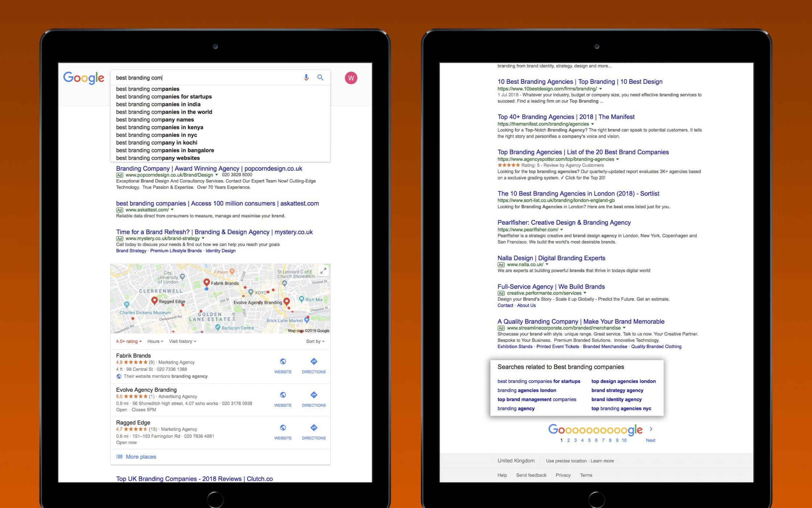The width and height of the screenshot is (812, 508).
Task: Open the W account avatar
Action: click(x=351, y=78)
